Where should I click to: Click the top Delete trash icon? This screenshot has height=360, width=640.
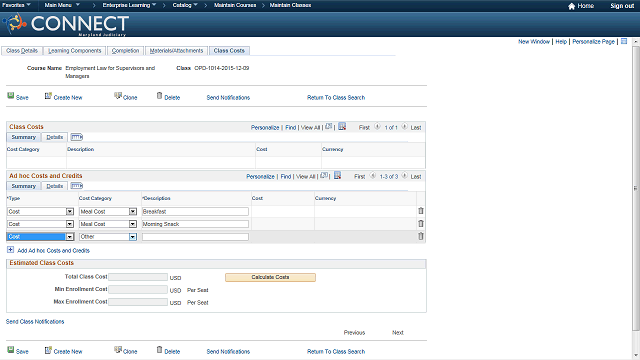(160, 96)
